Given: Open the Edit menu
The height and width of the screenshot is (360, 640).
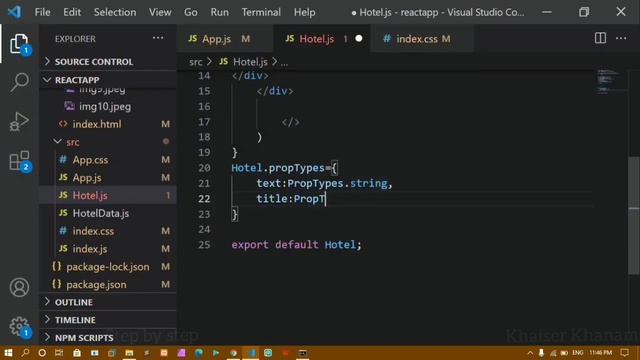Looking at the screenshot, I should [x=72, y=12].
